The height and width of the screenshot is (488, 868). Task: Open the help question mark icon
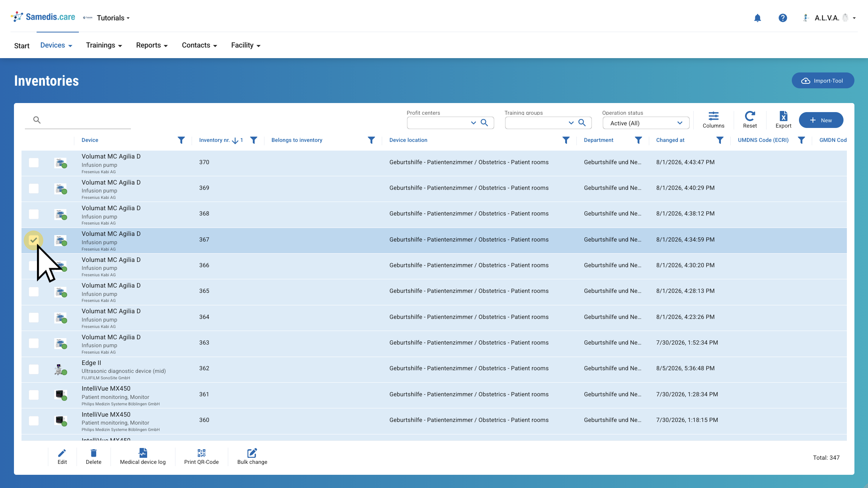coord(783,18)
